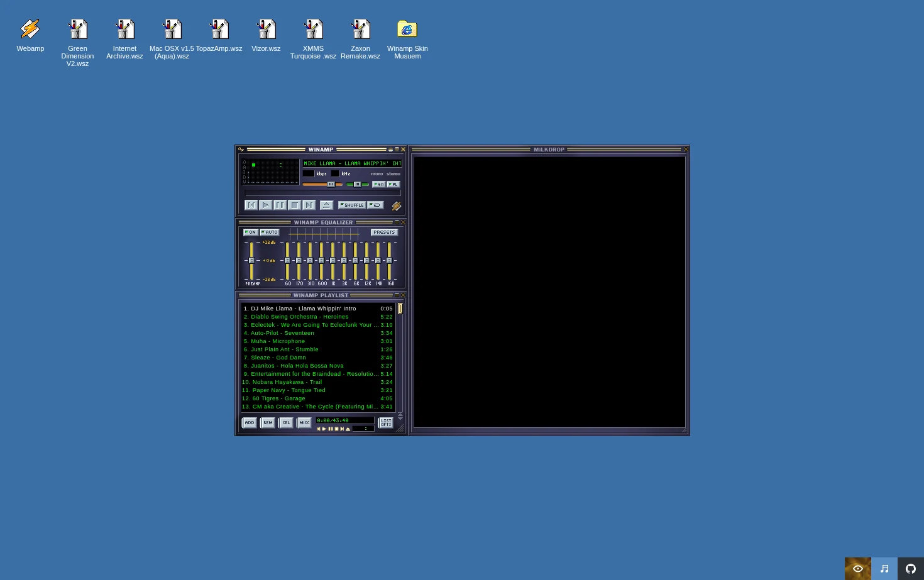
Task: Open the Winamp Skin Musuem shortcut
Action: (407, 39)
